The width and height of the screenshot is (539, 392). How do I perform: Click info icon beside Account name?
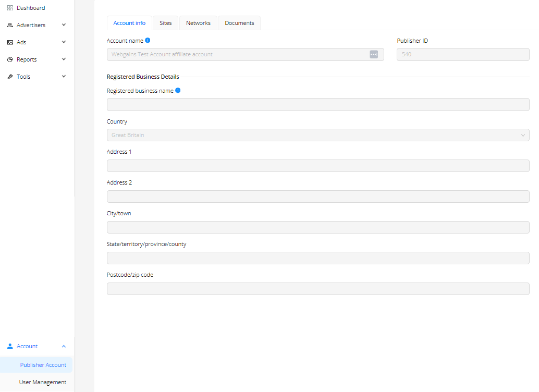(148, 41)
